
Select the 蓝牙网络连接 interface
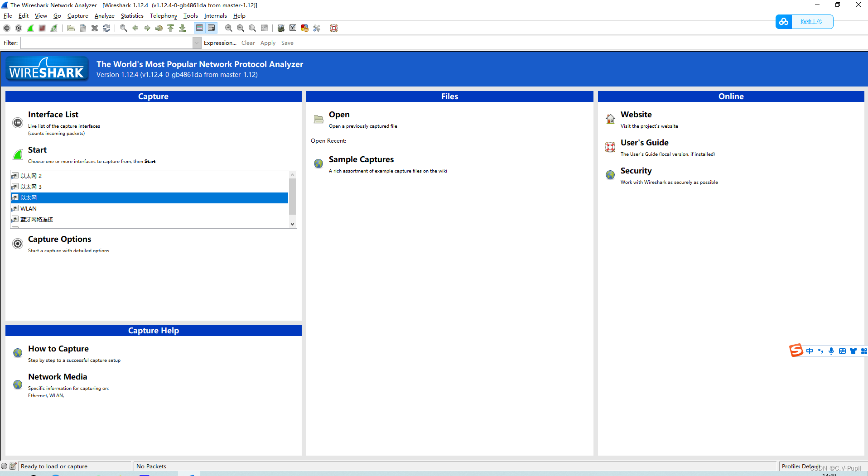149,219
